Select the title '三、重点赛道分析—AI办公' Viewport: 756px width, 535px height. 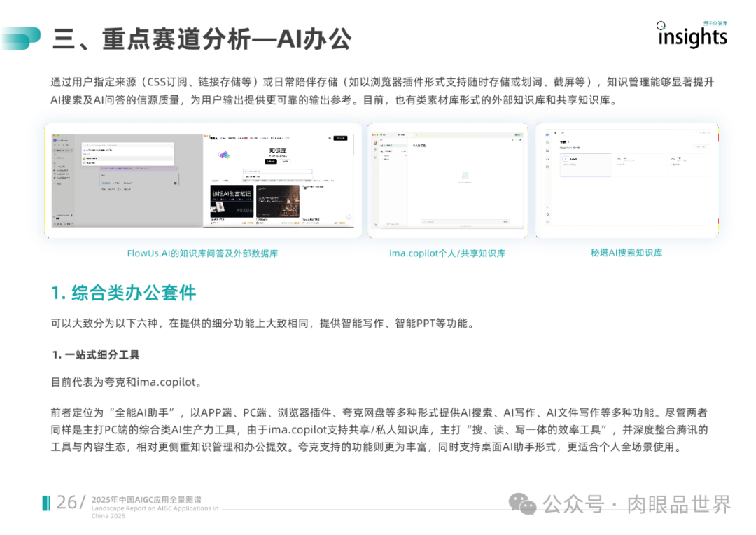[202, 39]
